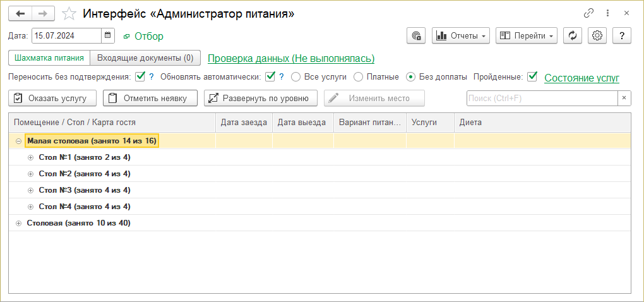
Task: Switch to the 'Шахматка питания' tab
Action: tap(49, 58)
